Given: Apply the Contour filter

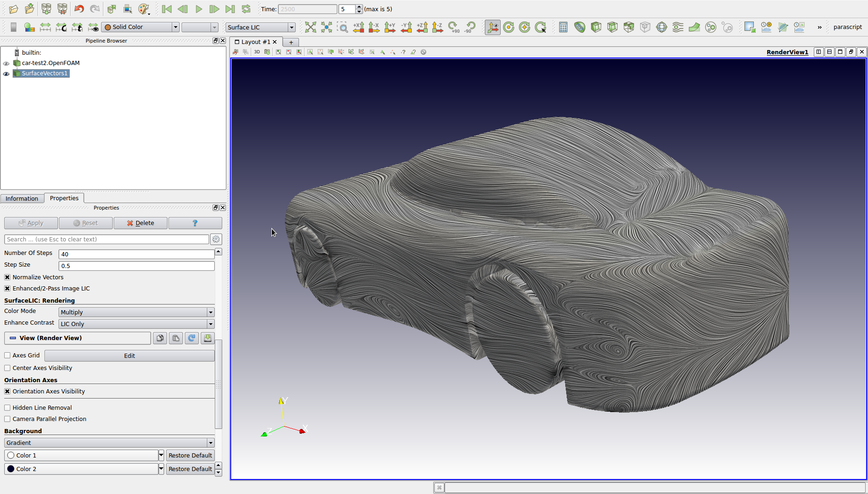Looking at the screenshot, I should pyautogui.click(x=580, y=27).
